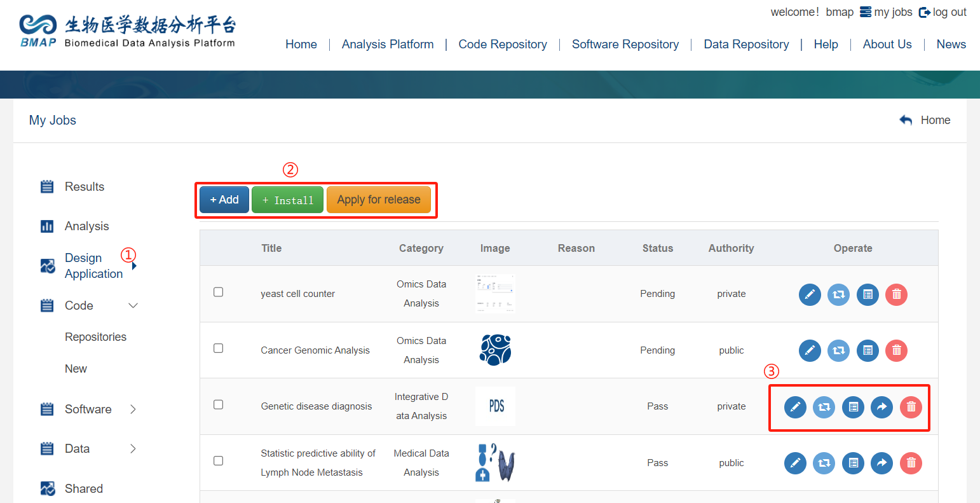Click the my jobs icon in header
Screen dimensions: 980x503
click(x=866, y=12)
